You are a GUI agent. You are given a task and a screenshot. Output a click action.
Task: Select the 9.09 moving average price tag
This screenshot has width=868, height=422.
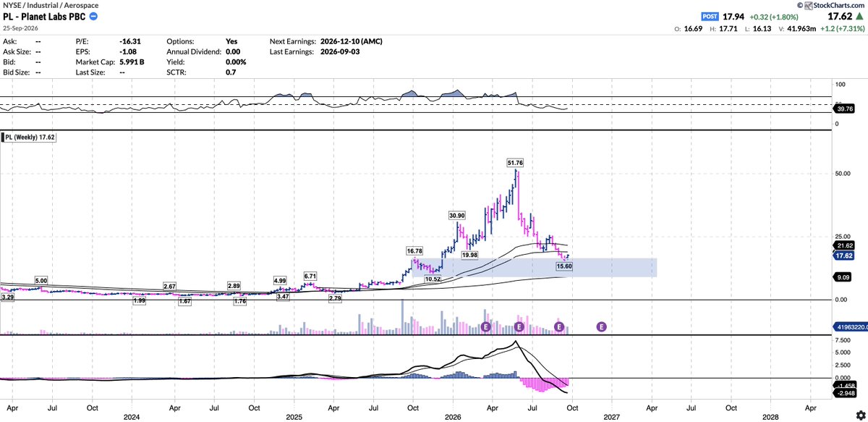click(840, 275)
